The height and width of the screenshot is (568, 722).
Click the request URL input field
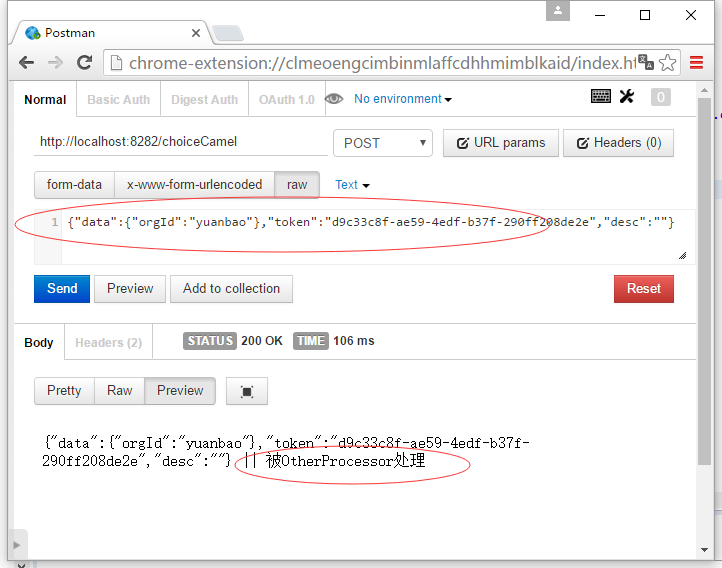click(178, 142)
